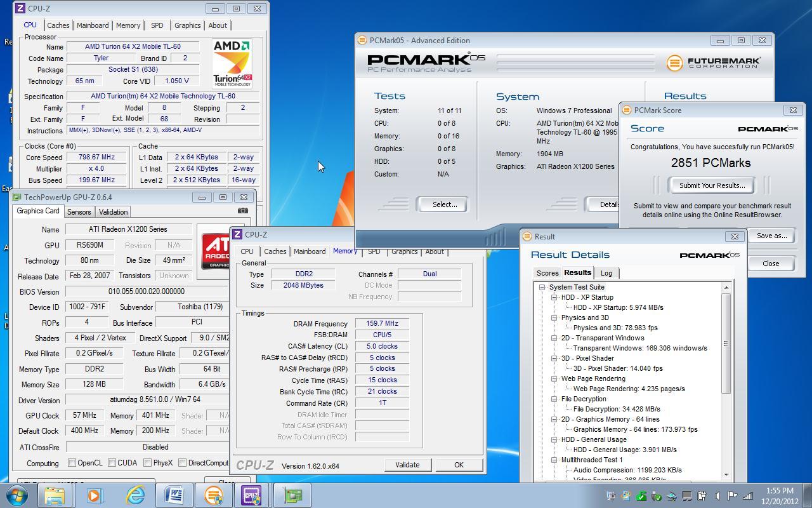The image size is (812, 508).
Task: Click the PCMark05 window title icon
Action: pyautogui.click(x=362, y=40)
